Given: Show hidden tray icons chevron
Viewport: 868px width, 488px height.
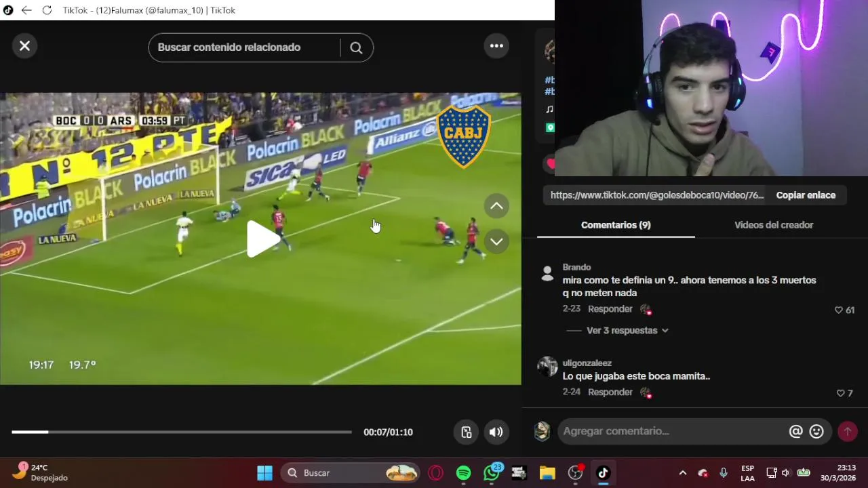Looking at the screenshot, I should tap(682, 473).
